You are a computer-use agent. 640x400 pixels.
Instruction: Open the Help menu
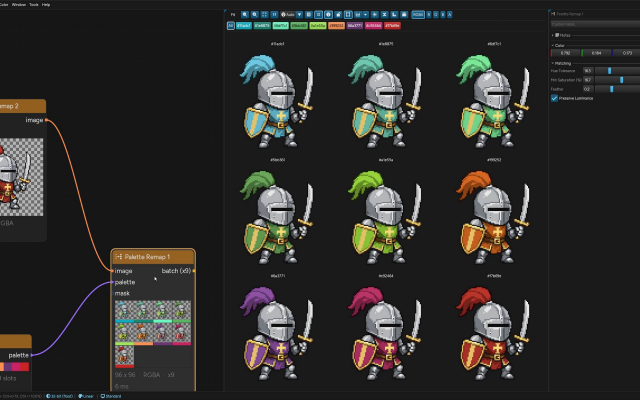coord(46,4)
